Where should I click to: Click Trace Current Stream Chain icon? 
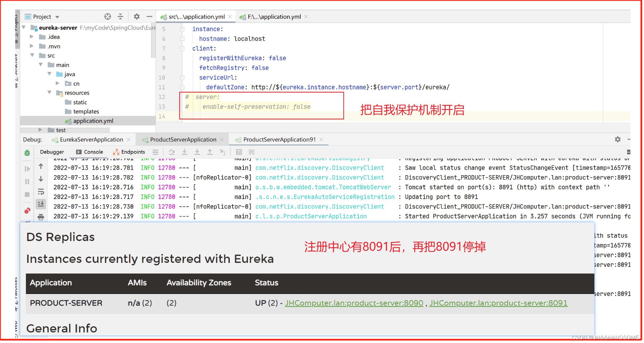(x=252, y=152)
